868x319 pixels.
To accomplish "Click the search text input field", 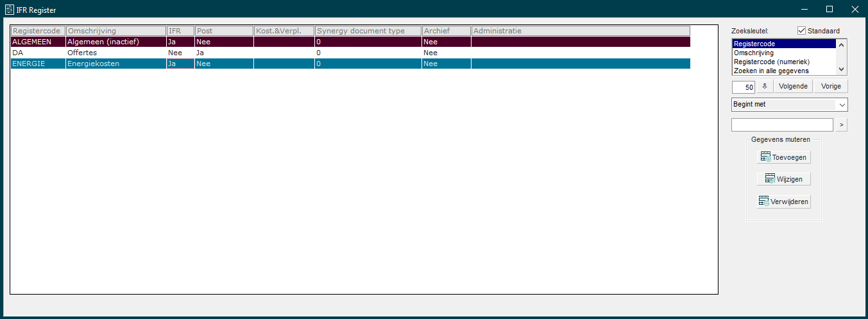I will tap(782, 125).
